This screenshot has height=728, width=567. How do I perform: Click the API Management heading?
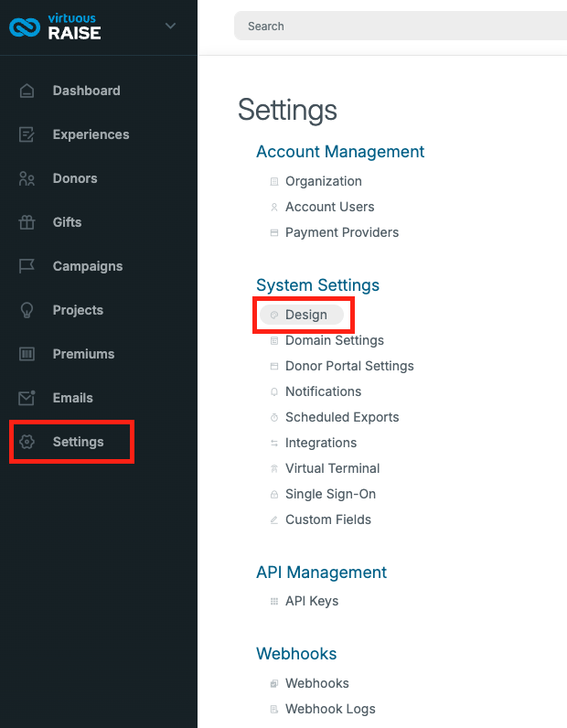(321, 572)
